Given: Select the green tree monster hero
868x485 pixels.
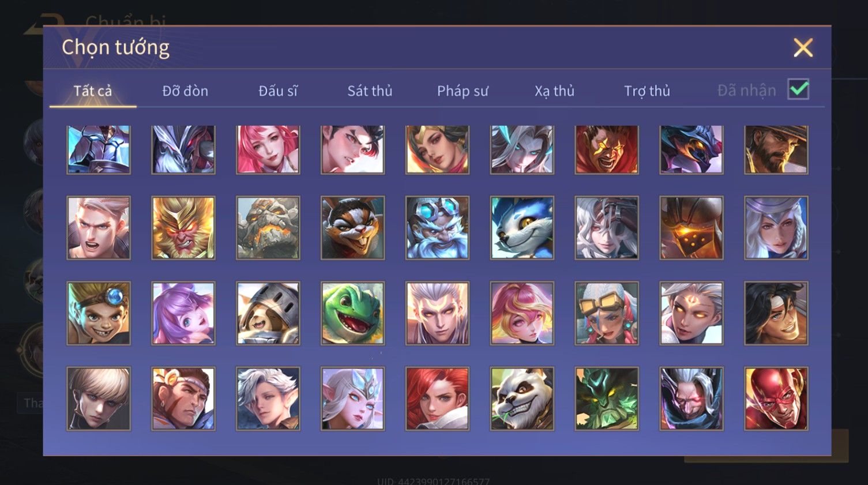Looking at the screenshot, I should pyautogui.click(x=607, y=398).
